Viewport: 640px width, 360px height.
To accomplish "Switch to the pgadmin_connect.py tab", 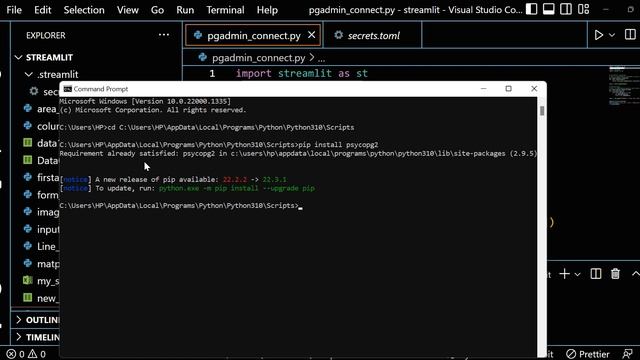I will 253,36.
